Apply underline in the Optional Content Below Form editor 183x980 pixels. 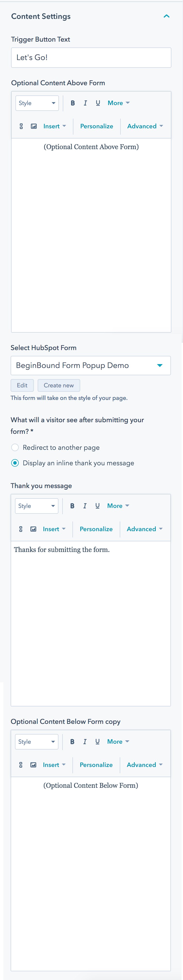pos(97,742)
